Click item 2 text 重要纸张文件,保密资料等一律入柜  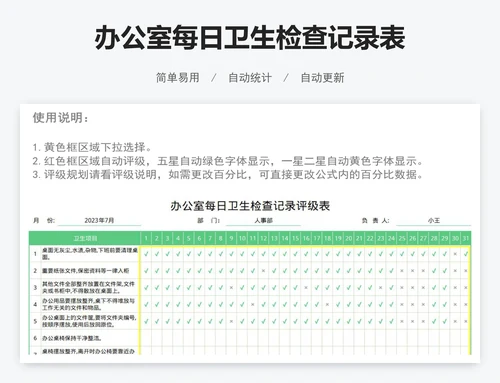(x=85, y=271)
